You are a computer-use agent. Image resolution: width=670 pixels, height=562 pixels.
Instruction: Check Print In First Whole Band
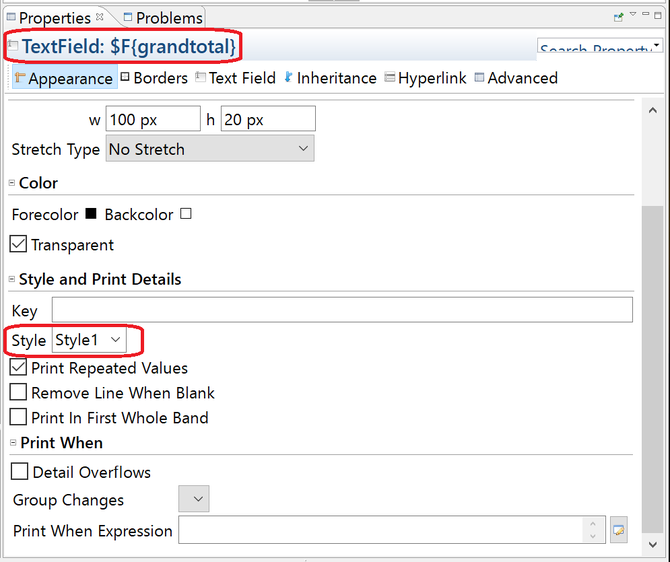[18, 417]
